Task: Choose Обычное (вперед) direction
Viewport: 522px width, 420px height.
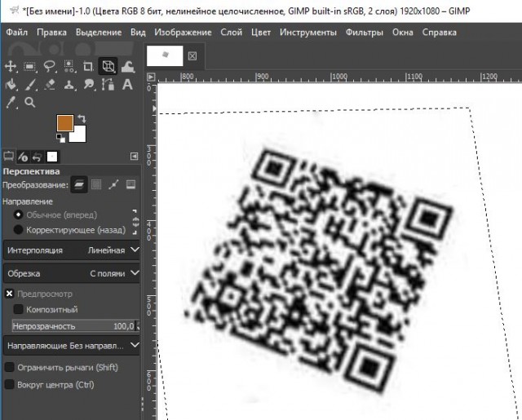Action: coord(55,214)
